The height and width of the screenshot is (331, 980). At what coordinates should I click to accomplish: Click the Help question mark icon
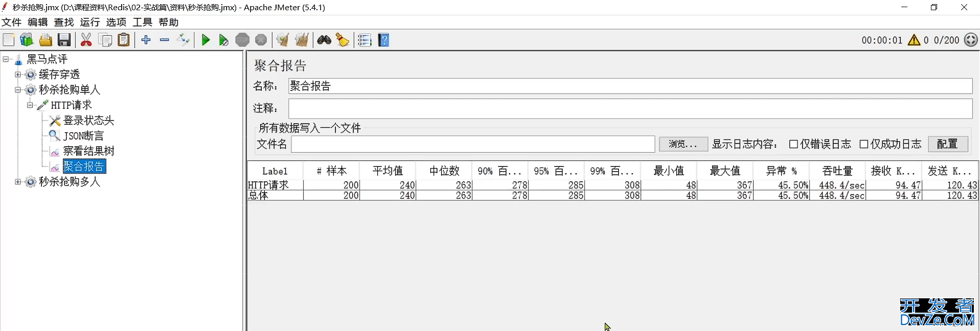point(383,40)
